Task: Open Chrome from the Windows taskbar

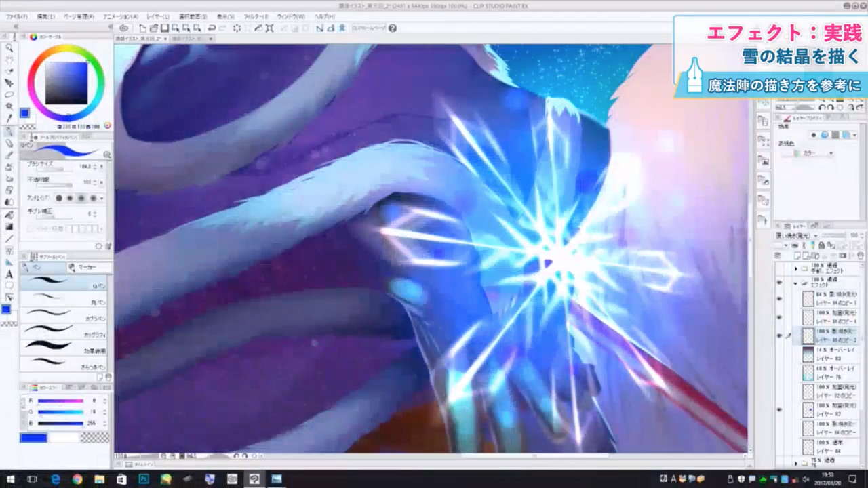Action: pyautogui.click(x=77, y=479)
